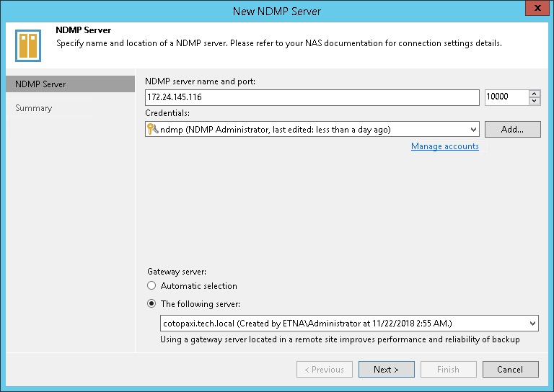Click into the port number field

pos(506,97)
